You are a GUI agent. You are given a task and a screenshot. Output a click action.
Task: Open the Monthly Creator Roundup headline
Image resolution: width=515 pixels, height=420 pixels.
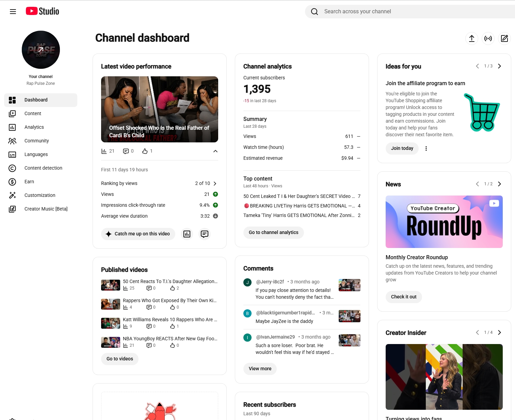click(417, 258)
